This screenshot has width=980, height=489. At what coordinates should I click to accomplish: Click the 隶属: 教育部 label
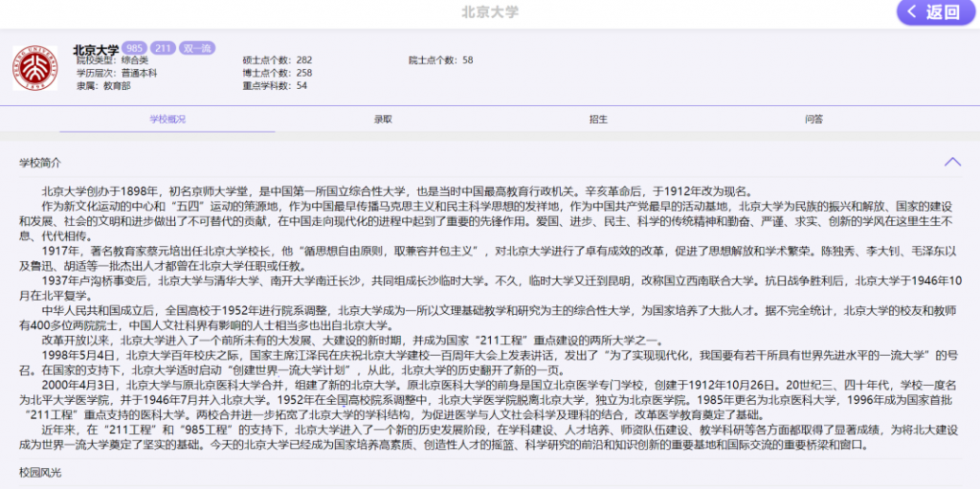tap(103, 86)
